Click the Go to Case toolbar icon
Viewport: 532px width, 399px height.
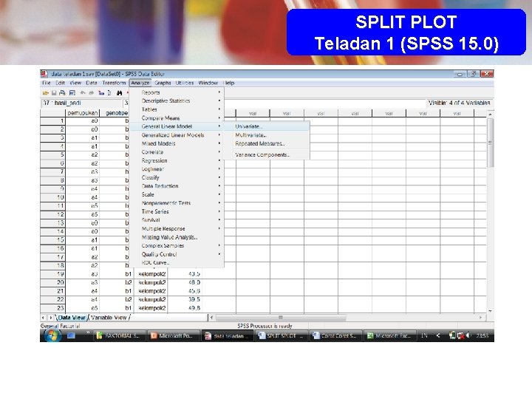tap(101, 92)
